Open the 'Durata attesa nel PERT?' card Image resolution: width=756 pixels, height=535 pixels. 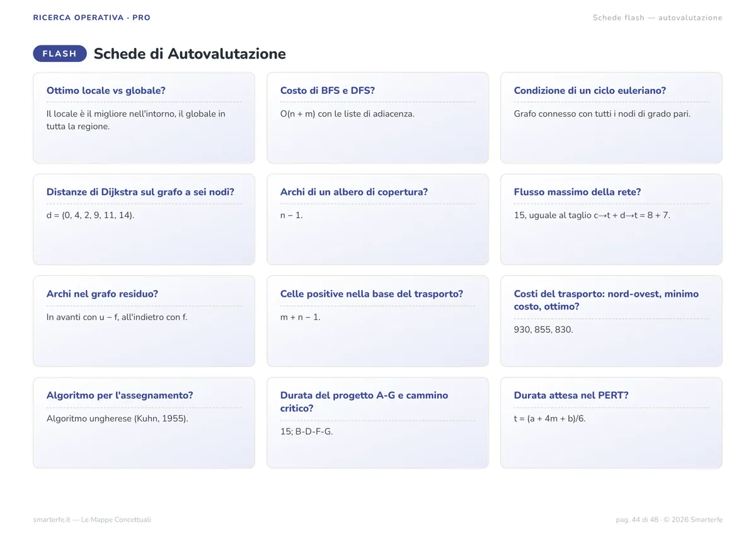611,423
